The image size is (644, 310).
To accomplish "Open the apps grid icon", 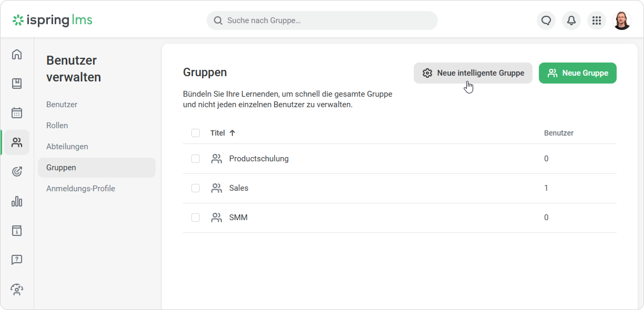I will [x=596, y=20].
